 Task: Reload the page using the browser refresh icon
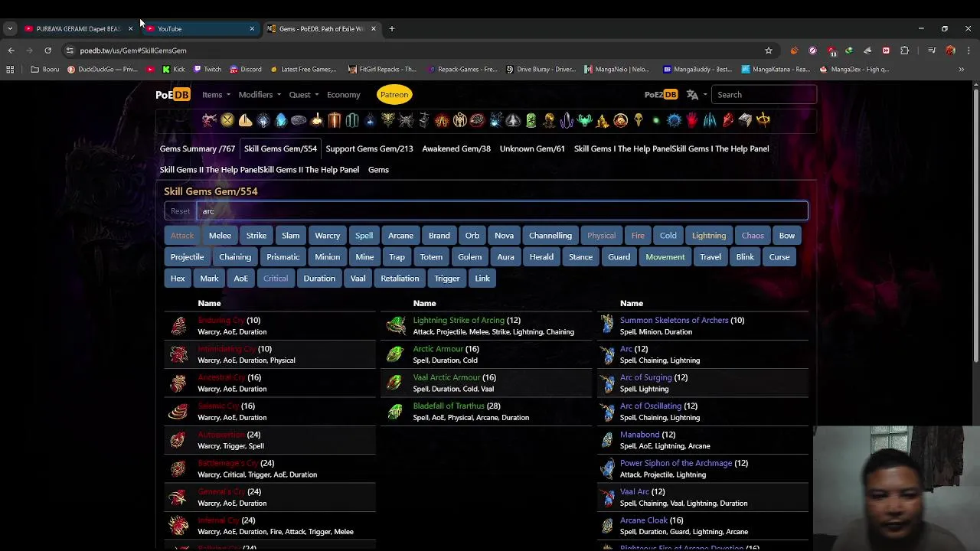(47, 51)
